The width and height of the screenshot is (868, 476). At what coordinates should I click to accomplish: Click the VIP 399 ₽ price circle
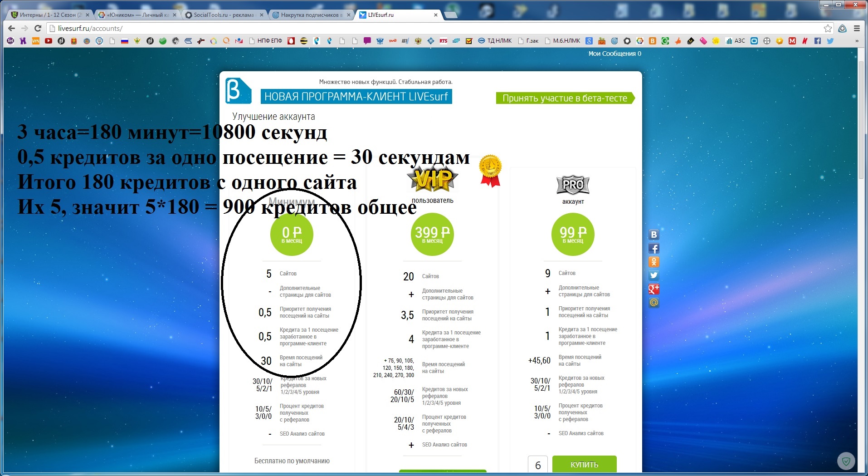point(433,234)
